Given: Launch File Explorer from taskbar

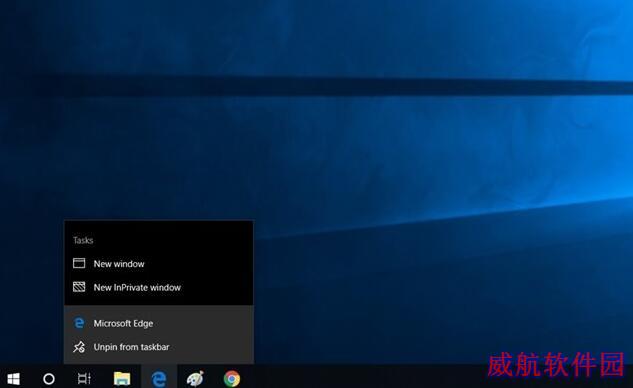Looking at the screenshot, I should [122, 379].
